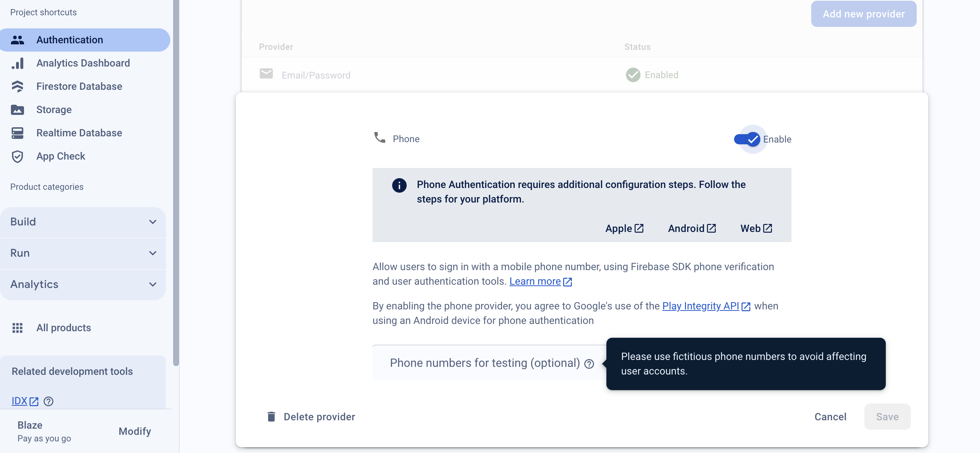
Task: Click the Play Integrity API link
Action: tap(700, 306)
